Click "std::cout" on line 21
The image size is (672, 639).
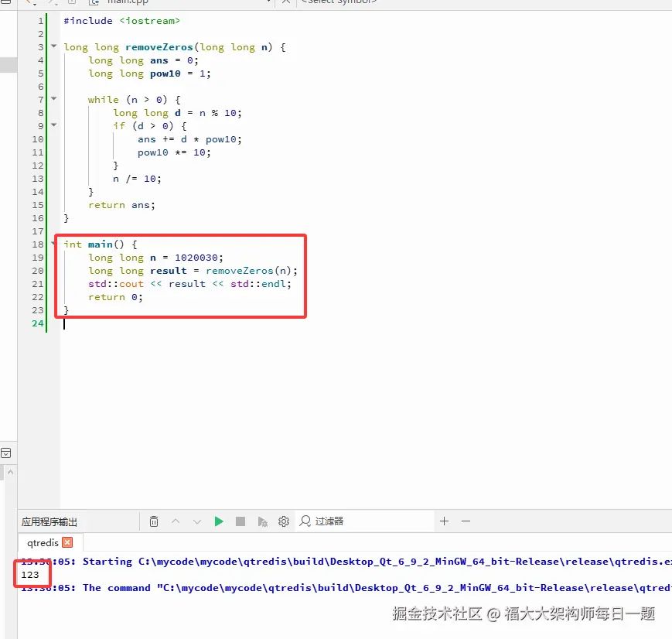(116, 284)
